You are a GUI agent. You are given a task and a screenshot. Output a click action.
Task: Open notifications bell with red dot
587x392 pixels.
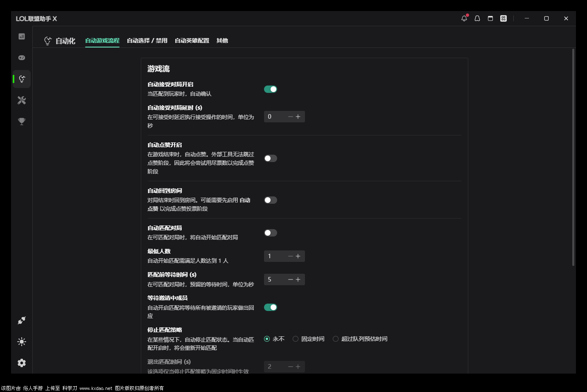point(464,18)
